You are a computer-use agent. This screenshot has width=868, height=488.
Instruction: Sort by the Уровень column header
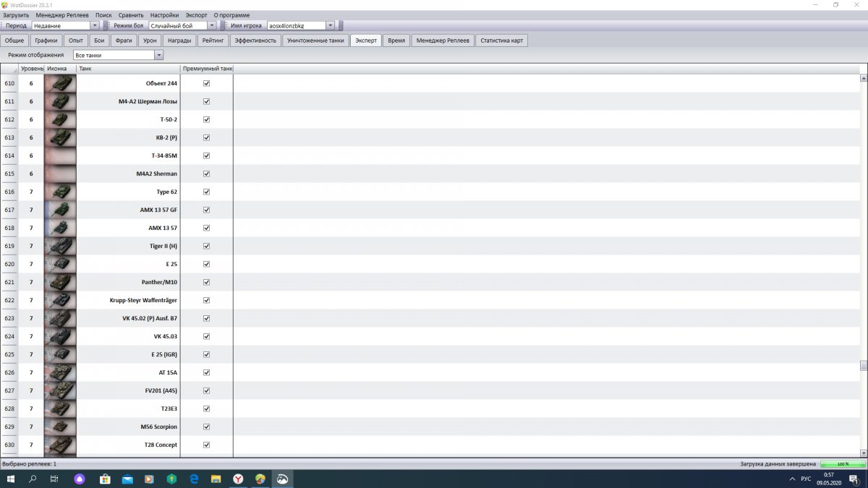(x=31, y=69)
